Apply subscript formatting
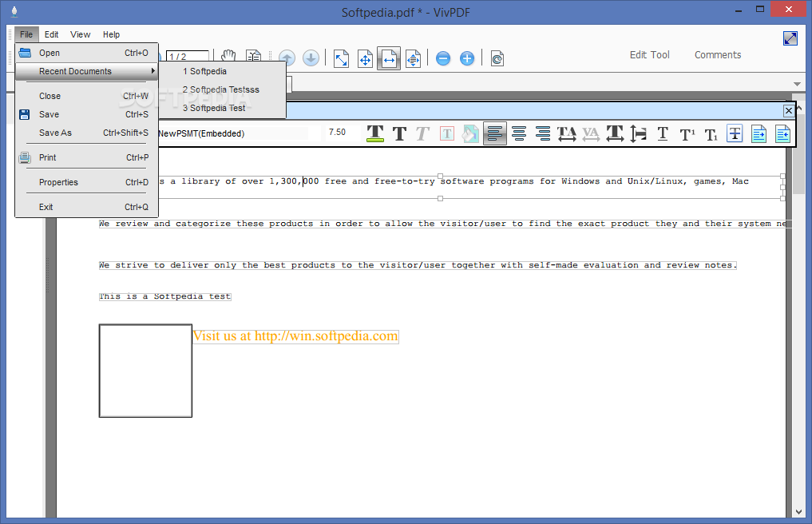Viewport: 812px width, 524px height. 711,135
